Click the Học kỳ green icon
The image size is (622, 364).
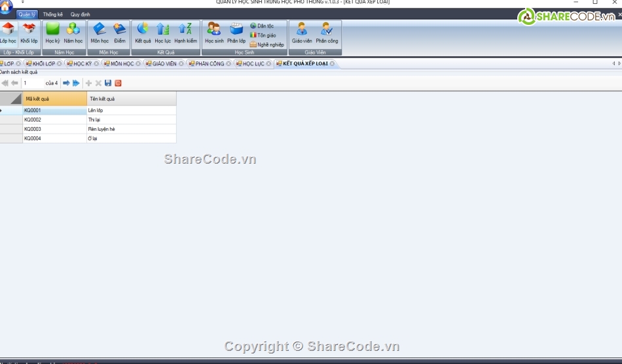pos(52,33)
